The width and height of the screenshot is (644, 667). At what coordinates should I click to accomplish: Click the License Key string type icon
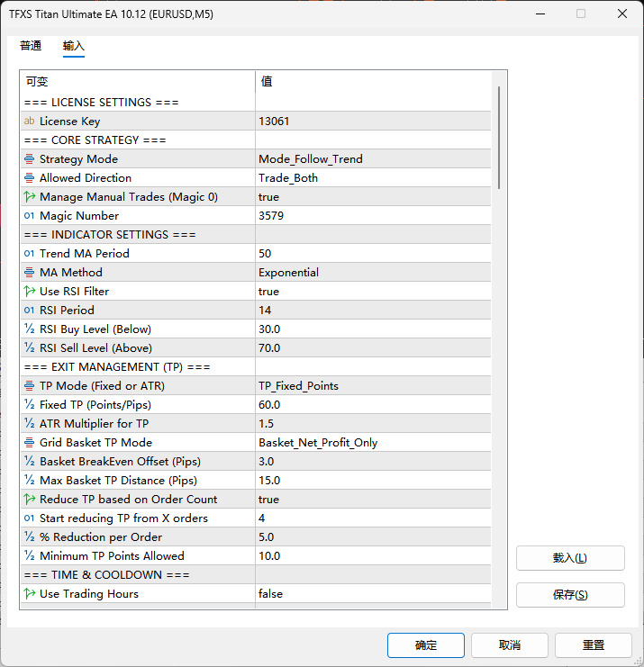29,122
